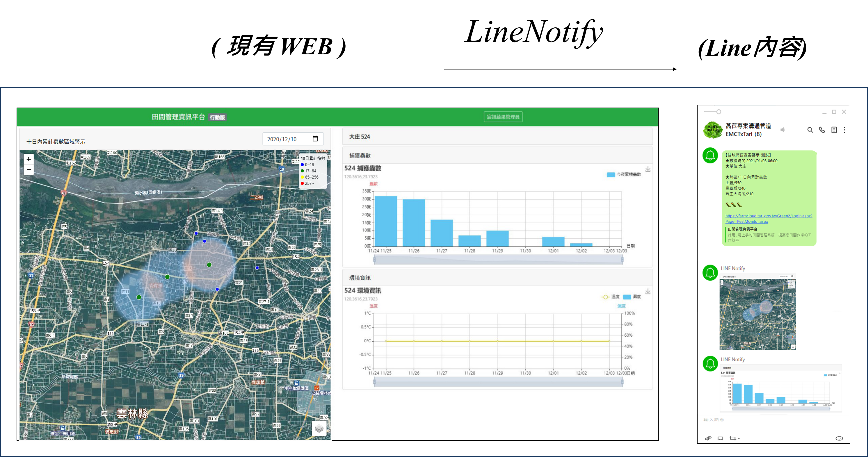Click right handle of 環境資訊 zoom slider

[x=622, y=382]
